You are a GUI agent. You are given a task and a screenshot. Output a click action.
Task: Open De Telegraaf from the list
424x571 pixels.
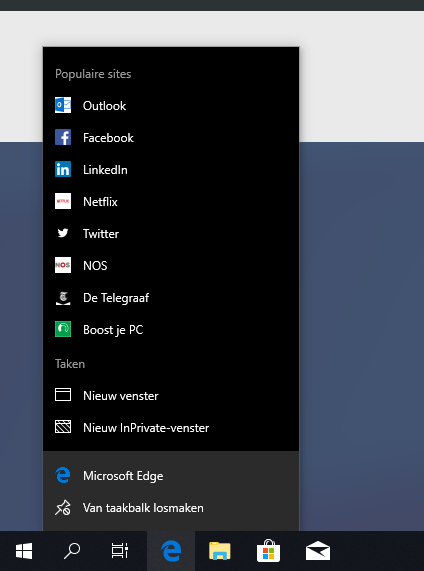(171, 298)
